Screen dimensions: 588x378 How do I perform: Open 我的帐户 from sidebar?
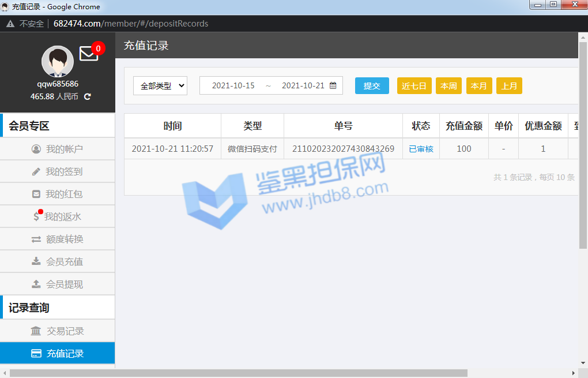pyautogui.click(x=58, y=149)
